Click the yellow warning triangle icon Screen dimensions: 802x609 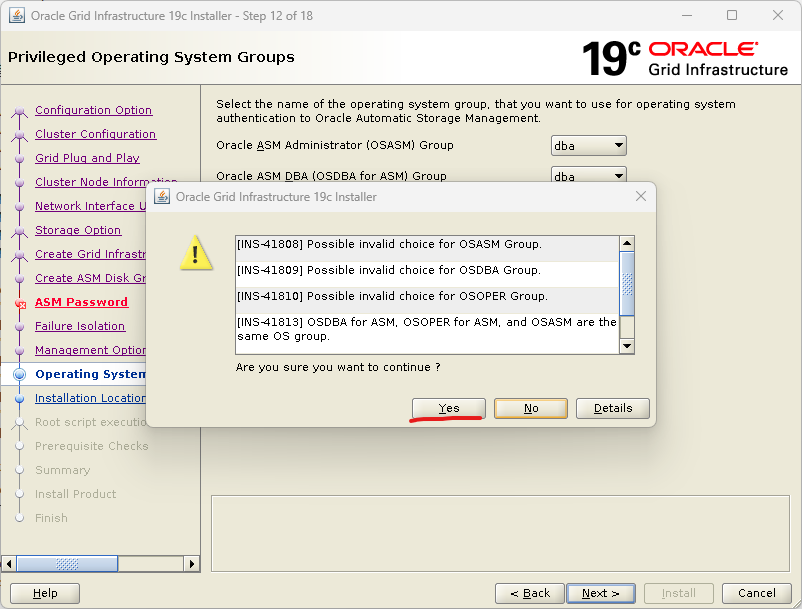(196, 253)
